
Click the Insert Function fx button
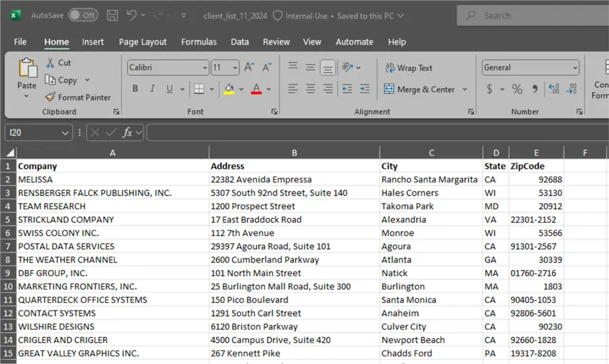pyautogui.click(x=127, y=133)
